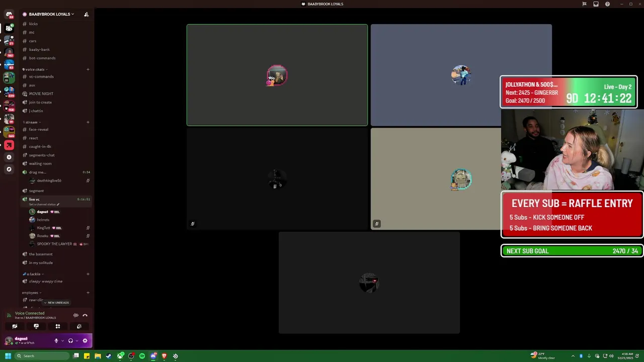Disconnect from voice using the hang-up icon

click(85, 315)
